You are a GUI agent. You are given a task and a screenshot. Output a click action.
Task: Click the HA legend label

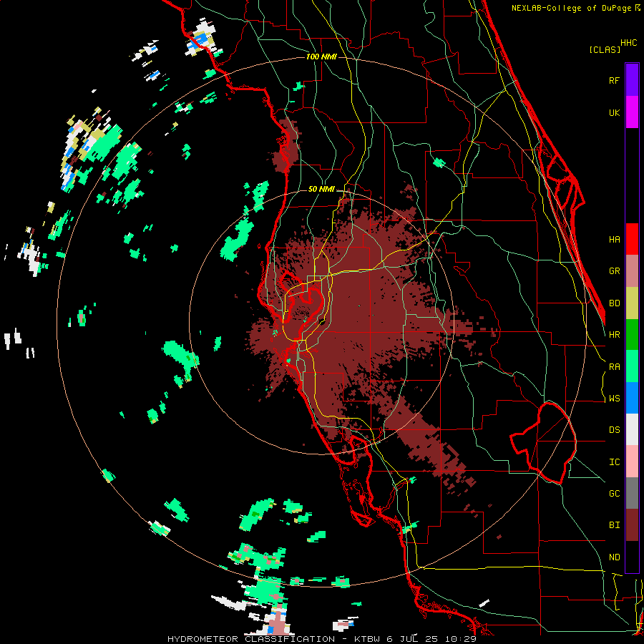(615, 239)
